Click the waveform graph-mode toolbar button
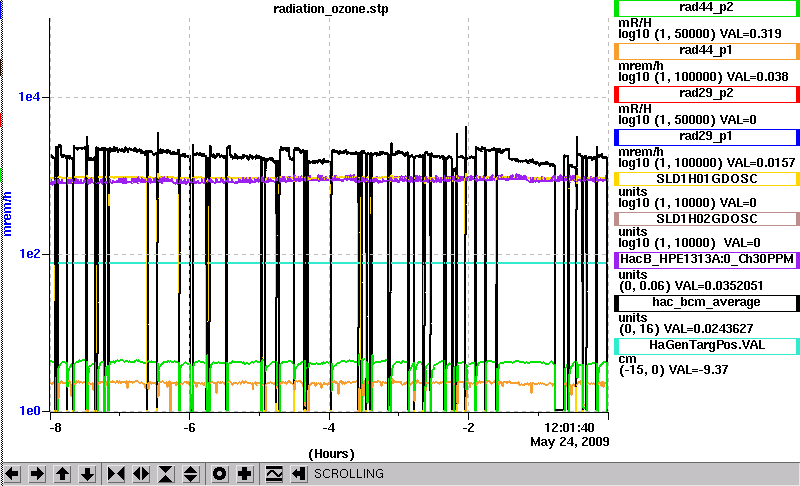 [273, 474]
